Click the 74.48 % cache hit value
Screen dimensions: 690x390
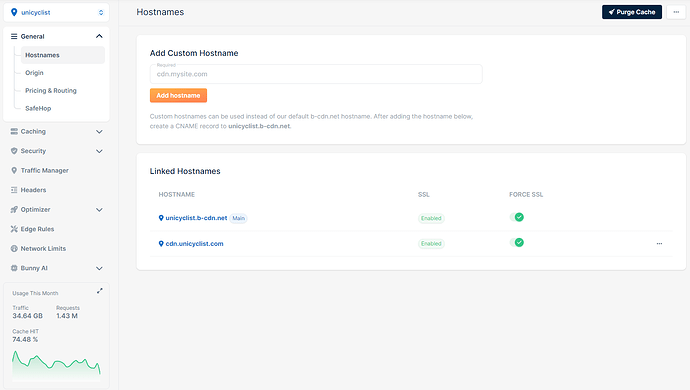click(x=25, y=339)
